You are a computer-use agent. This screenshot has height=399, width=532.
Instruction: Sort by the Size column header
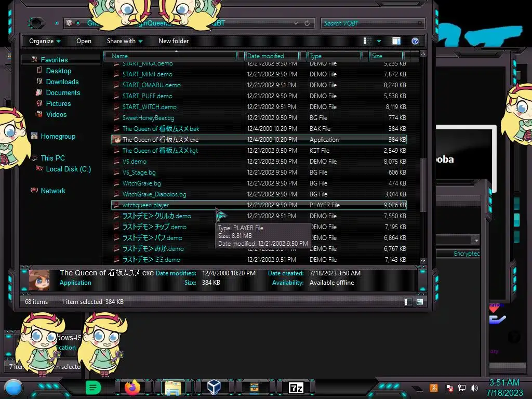coord(387,56)
